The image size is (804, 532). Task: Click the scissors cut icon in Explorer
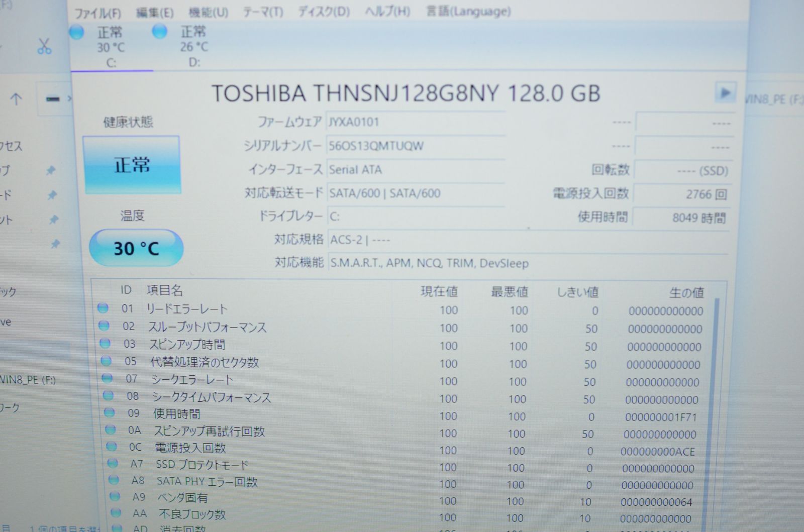tap(44, 46)
